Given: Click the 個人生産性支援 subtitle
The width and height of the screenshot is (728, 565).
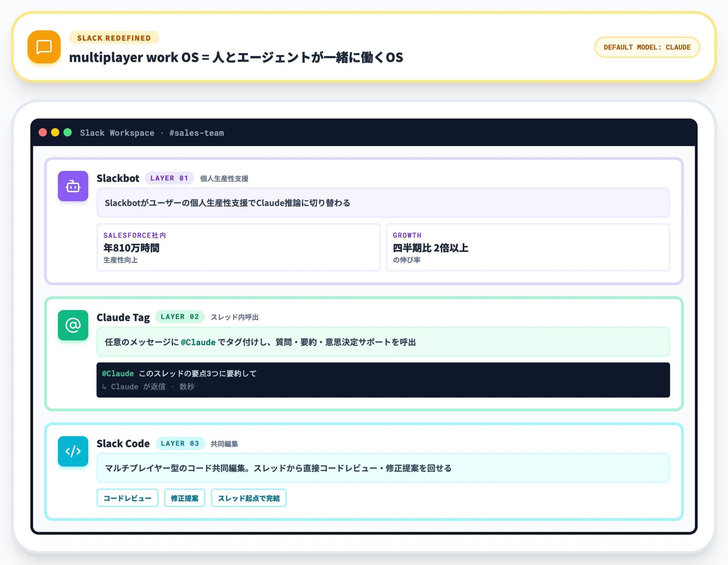Looking at the screenshot, I should point(224,178).
